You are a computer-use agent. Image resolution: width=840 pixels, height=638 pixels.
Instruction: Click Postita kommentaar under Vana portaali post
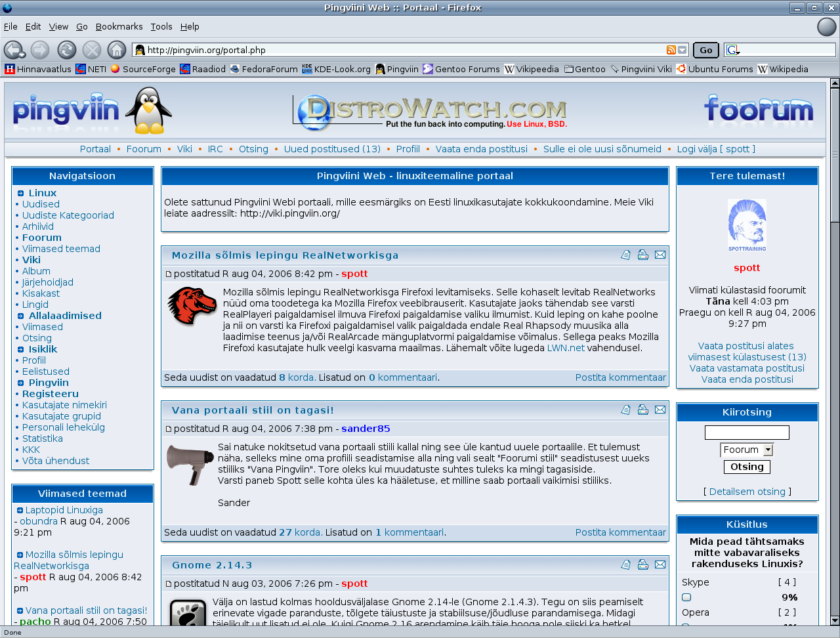621,532
